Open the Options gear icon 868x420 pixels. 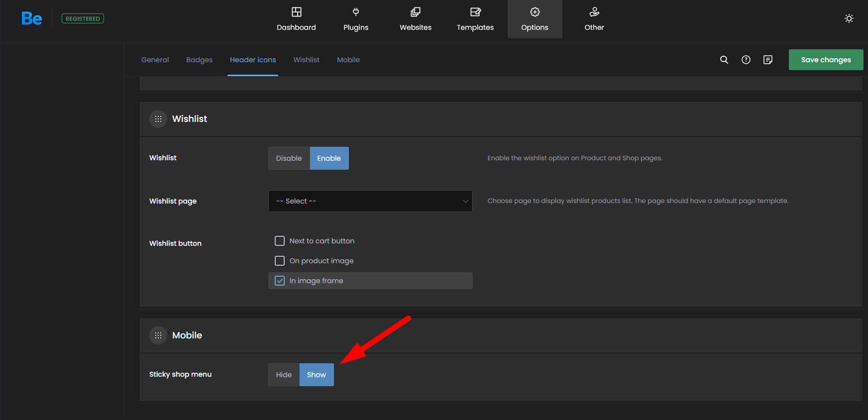coord(535,12)
